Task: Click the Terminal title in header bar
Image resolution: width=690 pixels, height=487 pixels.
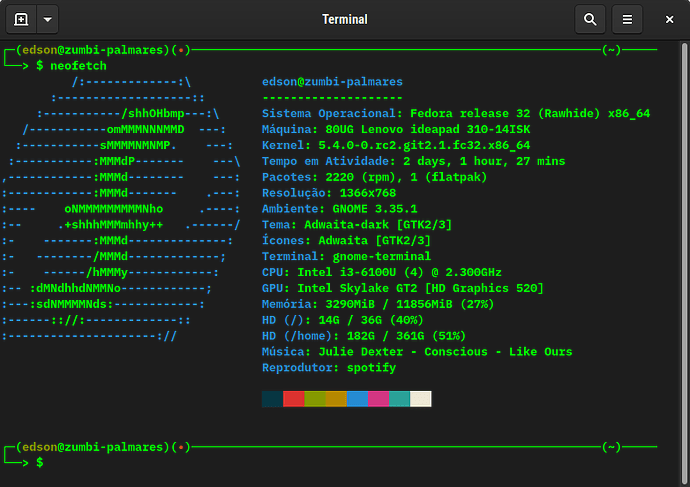Action: [x=345, y=19]
